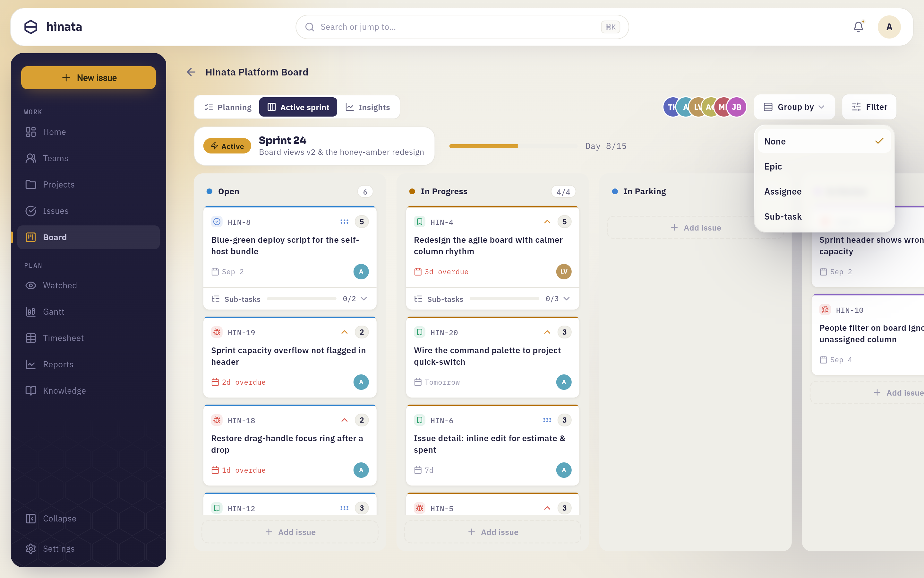Filter by the TH team avatar

point(671,107)
